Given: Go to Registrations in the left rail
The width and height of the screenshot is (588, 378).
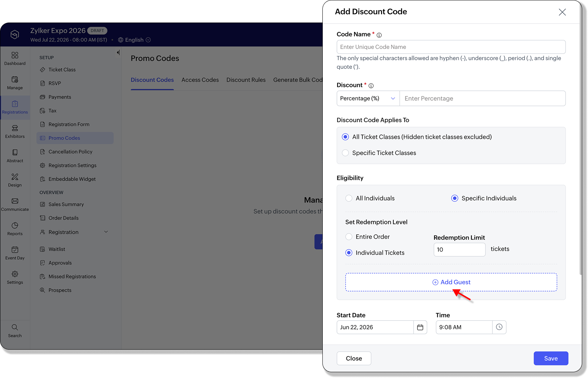Looking at the screenshot, I should point(15,108).
